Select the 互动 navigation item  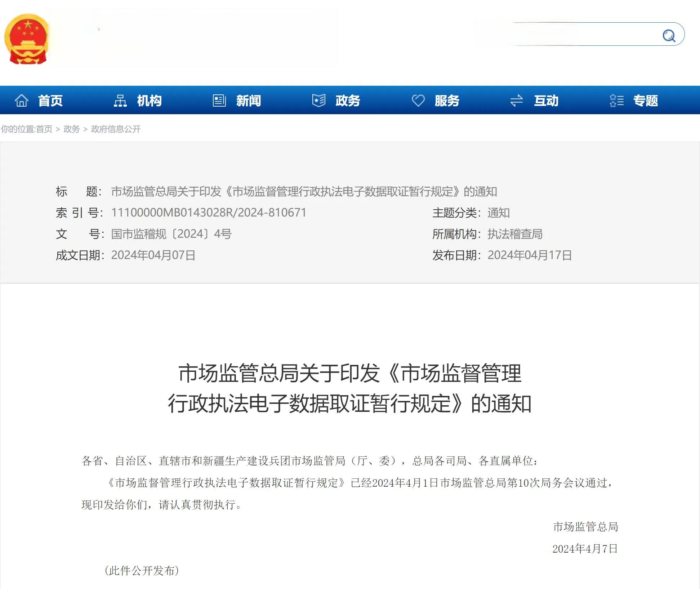[x=546, y=101]
